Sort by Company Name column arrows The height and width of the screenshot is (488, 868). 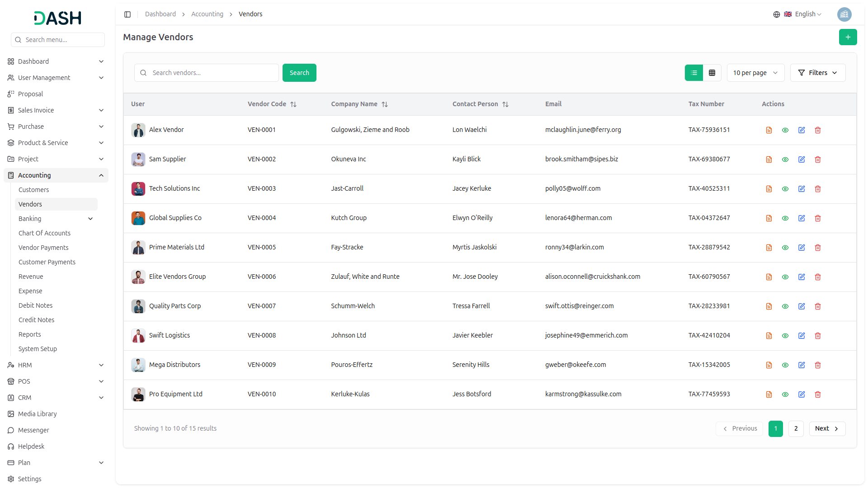(x=385, y=104)
